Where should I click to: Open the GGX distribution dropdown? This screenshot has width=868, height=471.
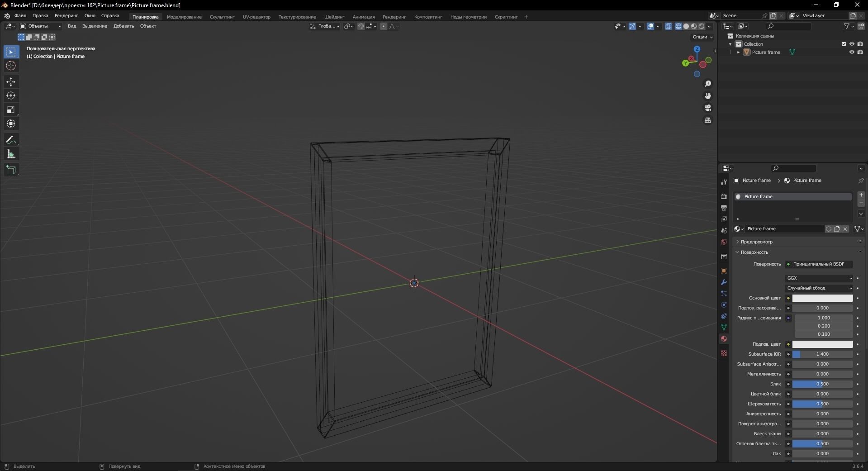819,278
